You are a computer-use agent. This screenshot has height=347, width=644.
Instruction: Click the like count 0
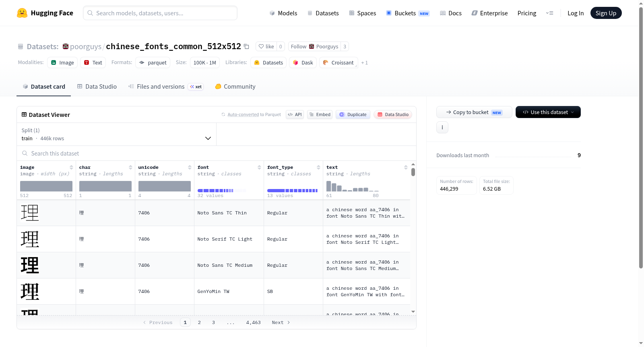(x=281, y=46)
